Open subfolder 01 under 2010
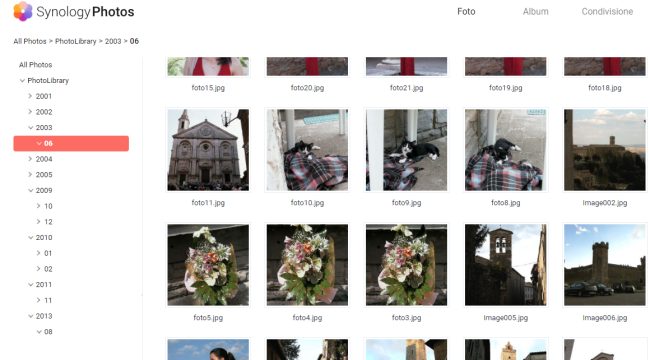650x360 pixels. pos(48,253)
